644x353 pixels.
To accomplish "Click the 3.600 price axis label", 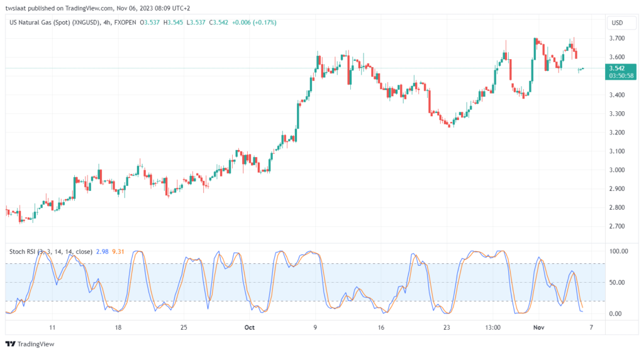I will pyautogui.click(x=617, y=57).
